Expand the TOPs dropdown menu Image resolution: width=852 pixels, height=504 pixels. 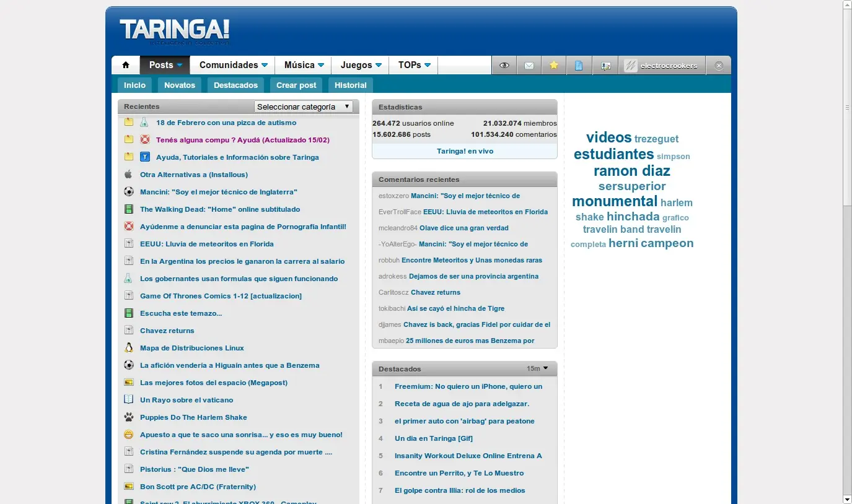(x=428, y=65)
